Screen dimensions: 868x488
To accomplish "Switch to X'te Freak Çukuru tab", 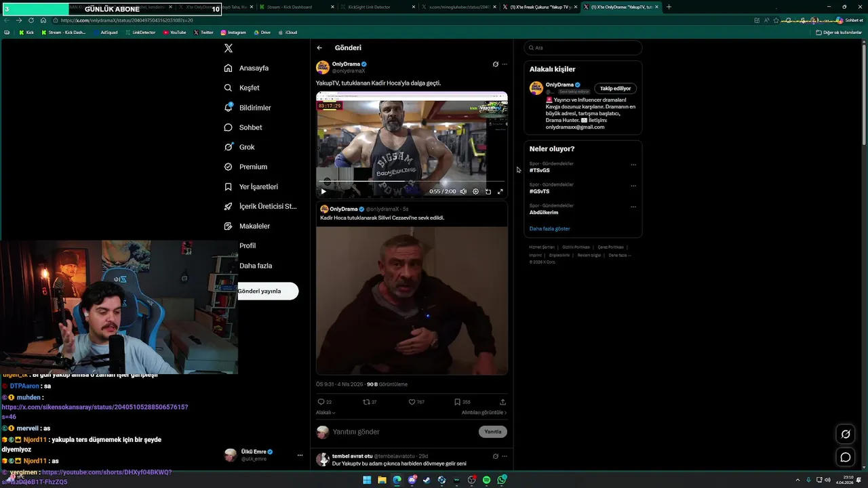I will tap(539, 7).
